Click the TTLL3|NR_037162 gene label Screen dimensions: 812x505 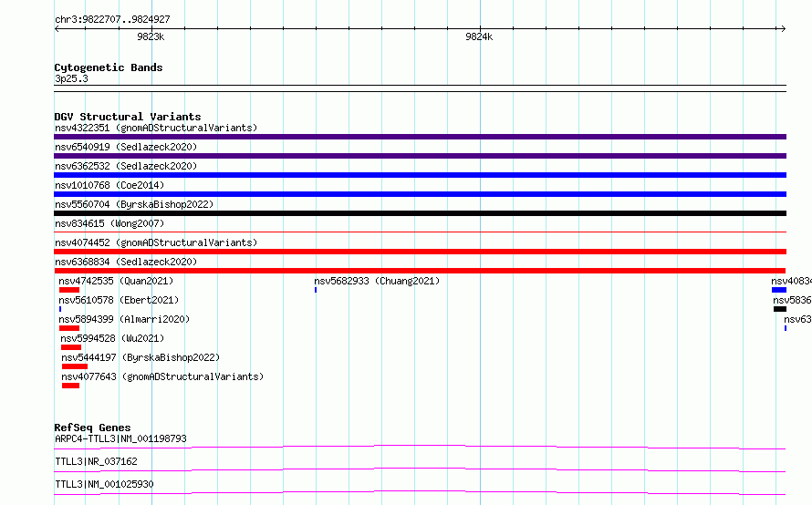[x=97, y=461]
